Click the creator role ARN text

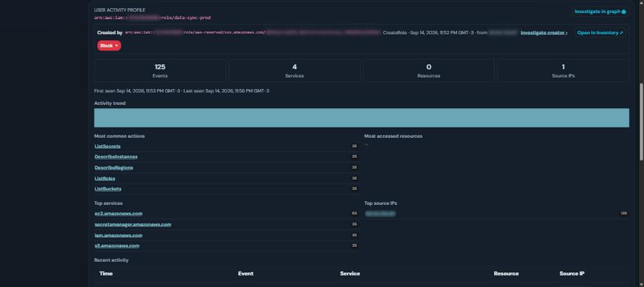coord(253,32)
